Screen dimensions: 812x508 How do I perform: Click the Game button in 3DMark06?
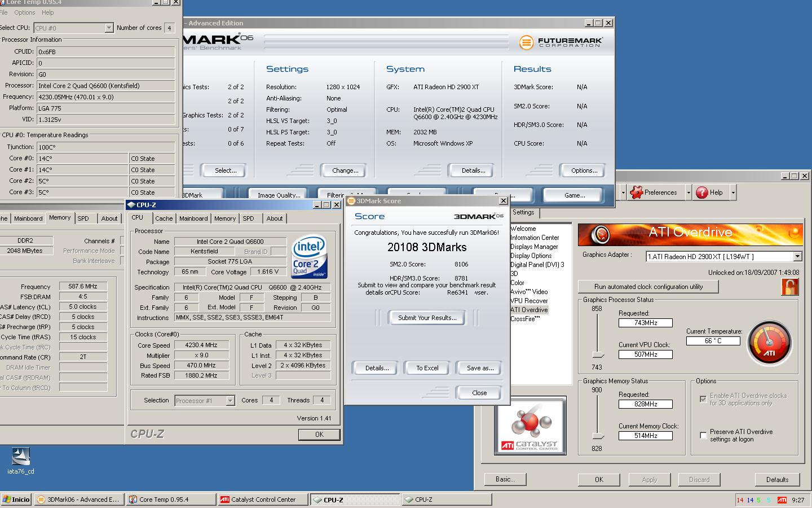(575, 195)
